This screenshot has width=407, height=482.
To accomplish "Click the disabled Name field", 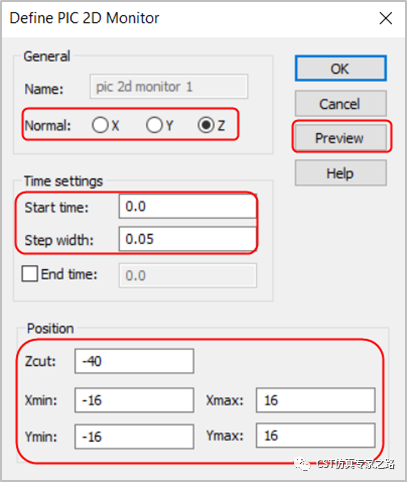I will pyautogui.click(x=169, y=87).
